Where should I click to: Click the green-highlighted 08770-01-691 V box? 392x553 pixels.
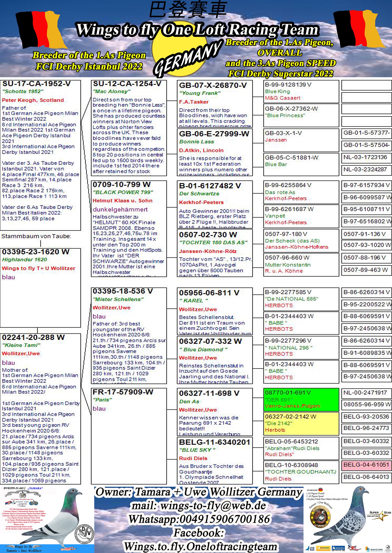click(x=301, y=400)
